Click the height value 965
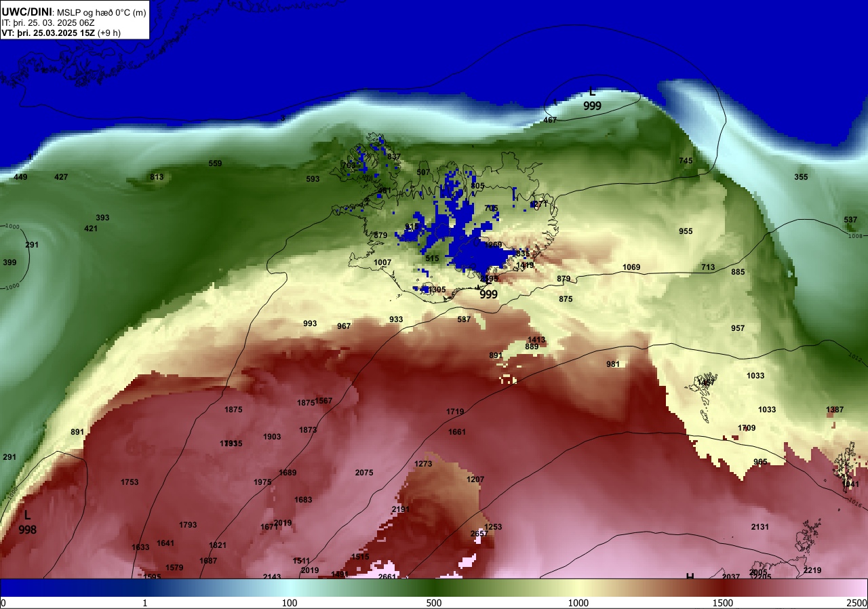 (x=760, y=462)
